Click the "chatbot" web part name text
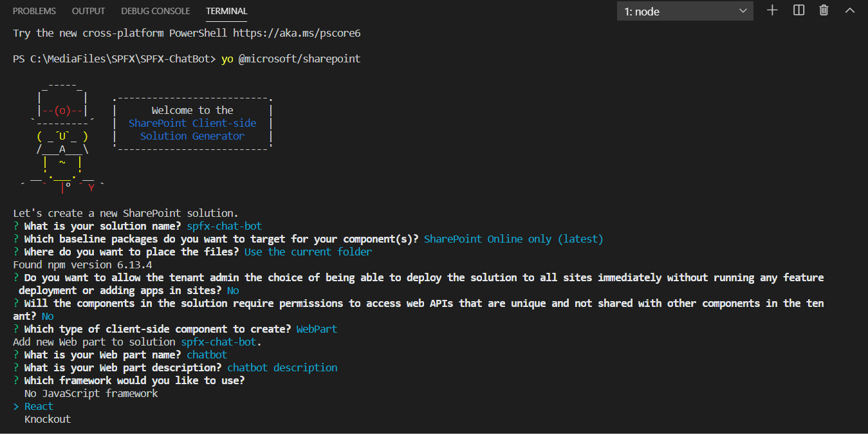The image size is (868, 435). pyautogui.click(x=206, y=354)
